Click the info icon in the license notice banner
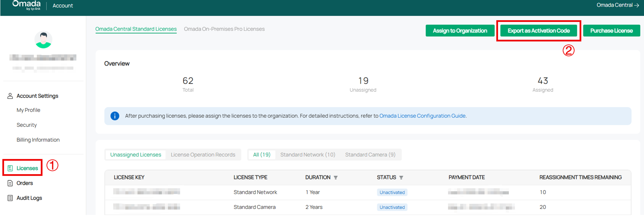 (x=115, y=116)
